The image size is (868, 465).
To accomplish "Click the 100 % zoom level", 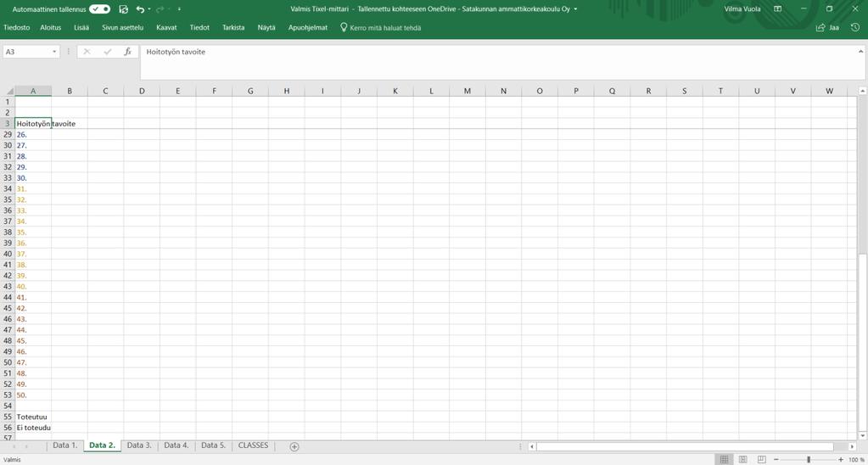I will click(856, 459).
